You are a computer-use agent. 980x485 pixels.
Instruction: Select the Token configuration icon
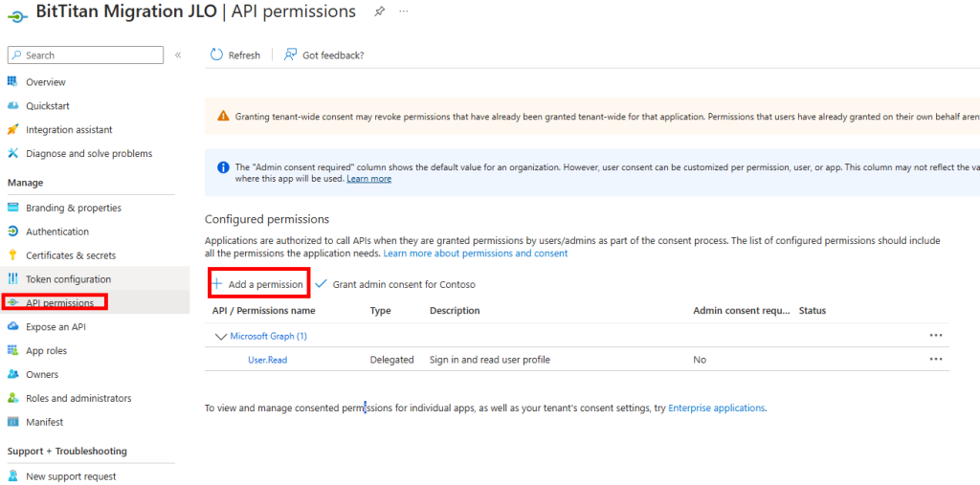pyautogui.click(x=12, y=278)
